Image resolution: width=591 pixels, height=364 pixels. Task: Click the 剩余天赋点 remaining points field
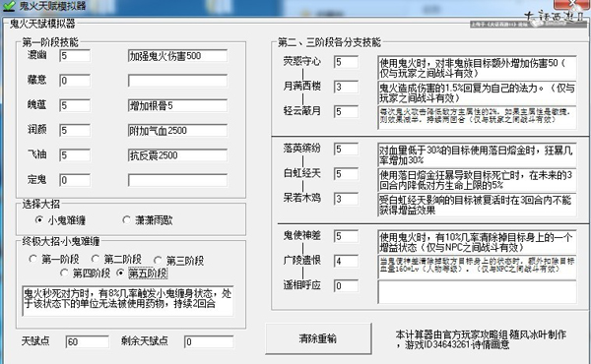pyautogui.click(x=209, y=341)
